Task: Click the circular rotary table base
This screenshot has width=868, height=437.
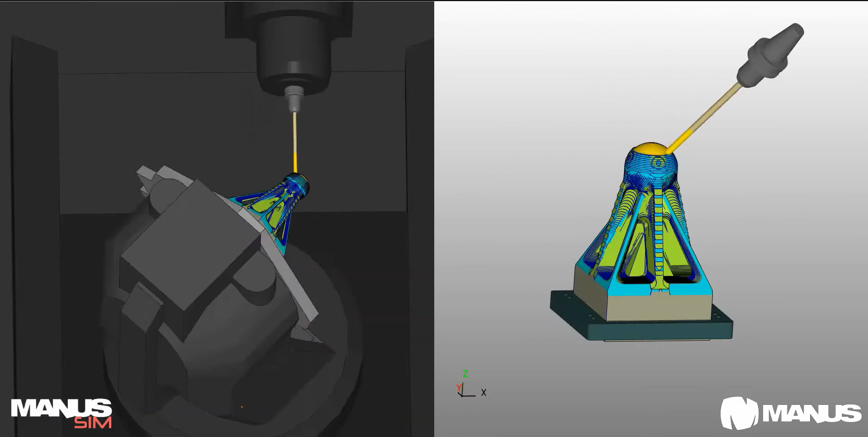Action: 235,385
